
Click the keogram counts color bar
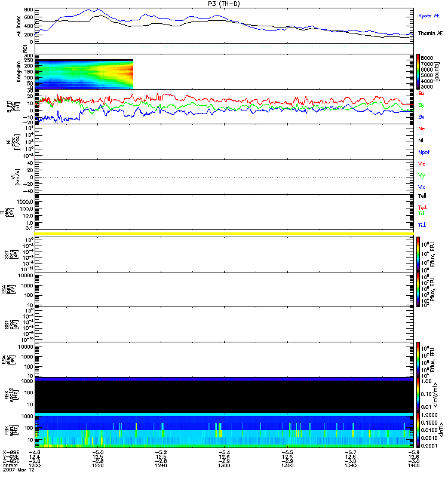pyautogui.click(x=419, y=72)
